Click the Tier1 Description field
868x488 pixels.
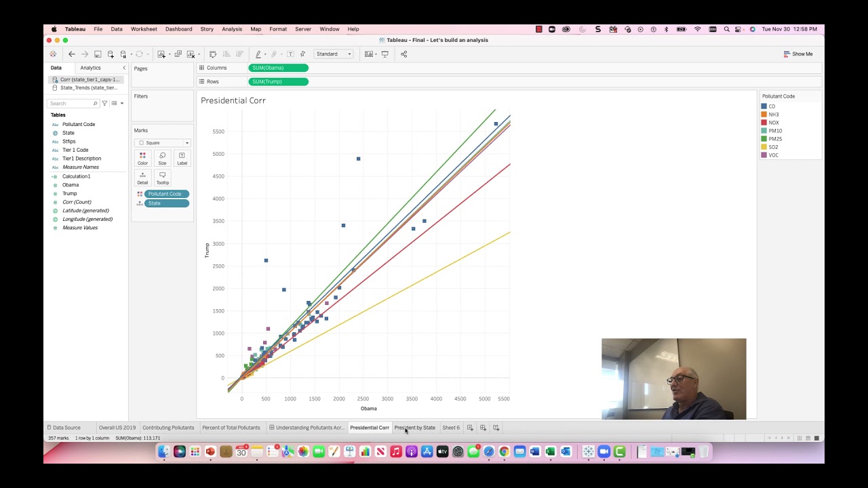coord(81,159)
